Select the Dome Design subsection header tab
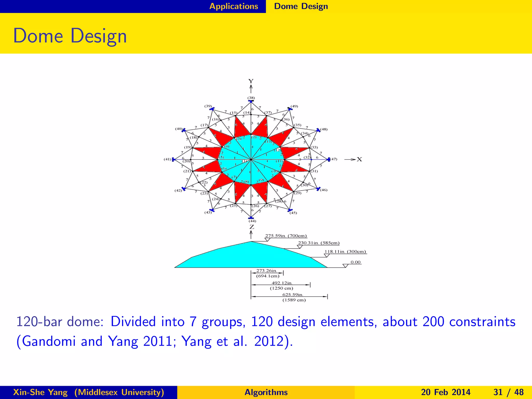 tap(301, 6)
